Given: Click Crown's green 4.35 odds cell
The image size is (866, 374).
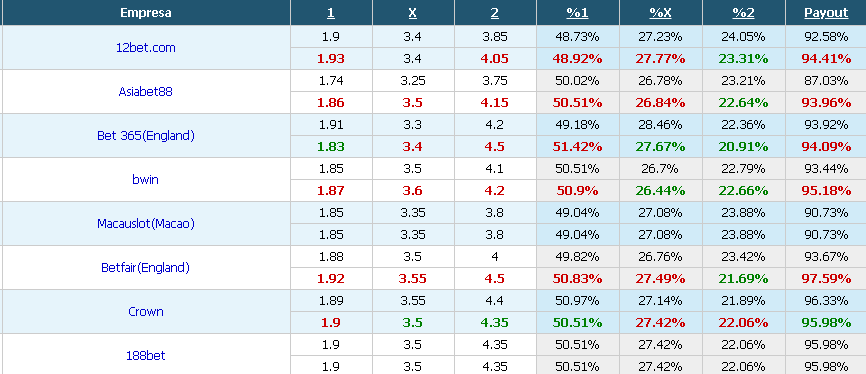Looking at the screenshot, I should [494, 323].
